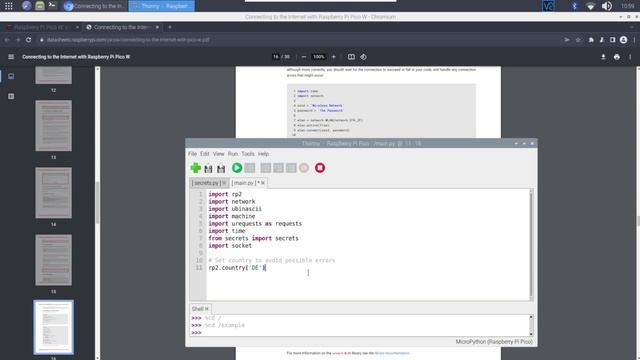The height and width of the screenshot is (360, 640).
Task: Click the PDF zoom percentage field
Action: (318, 57)
